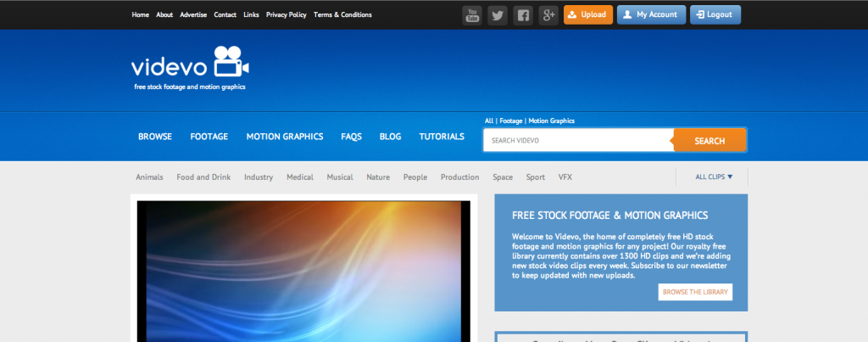
Task: Open My Account
Action: 651,15
